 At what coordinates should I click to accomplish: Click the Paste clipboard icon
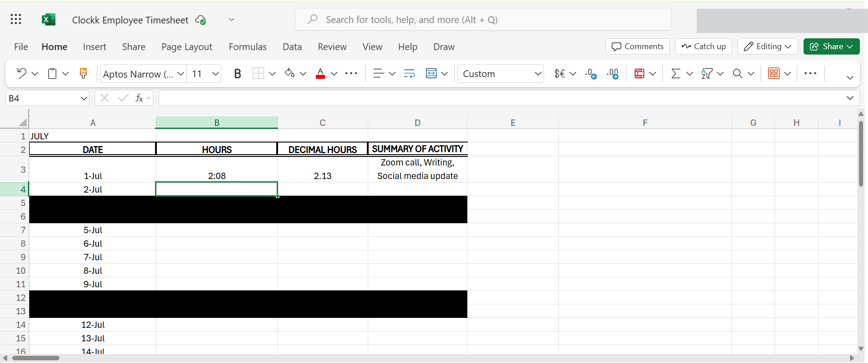(52, 73)
